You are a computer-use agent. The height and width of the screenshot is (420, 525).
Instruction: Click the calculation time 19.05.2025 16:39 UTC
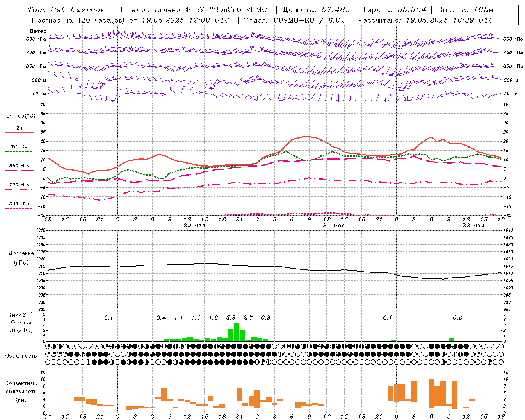point(450,20)
